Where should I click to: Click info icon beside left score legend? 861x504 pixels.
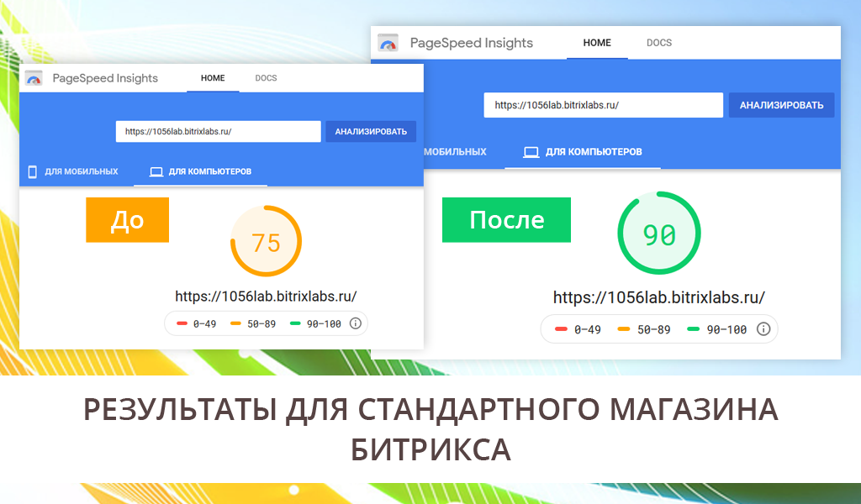(x=355, y=323)
